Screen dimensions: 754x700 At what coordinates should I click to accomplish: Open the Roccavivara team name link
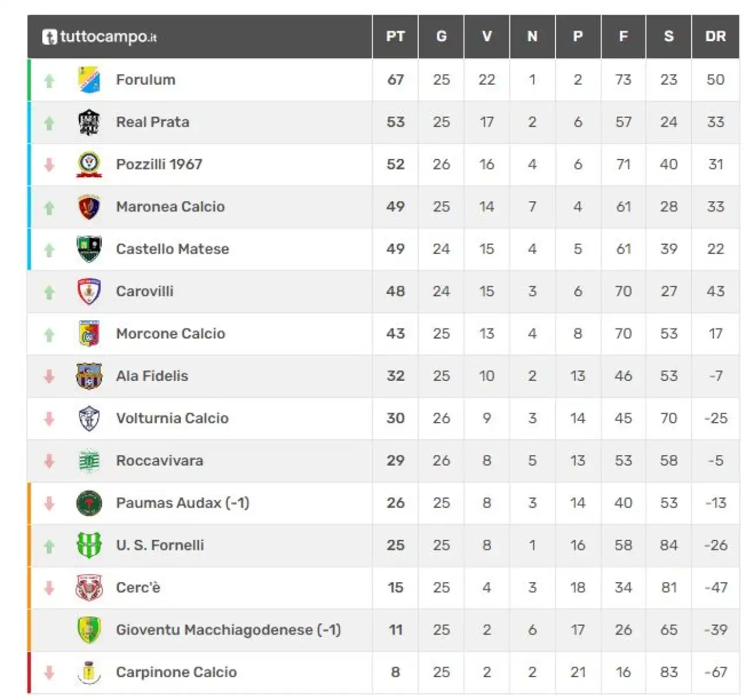click(160, 460)
